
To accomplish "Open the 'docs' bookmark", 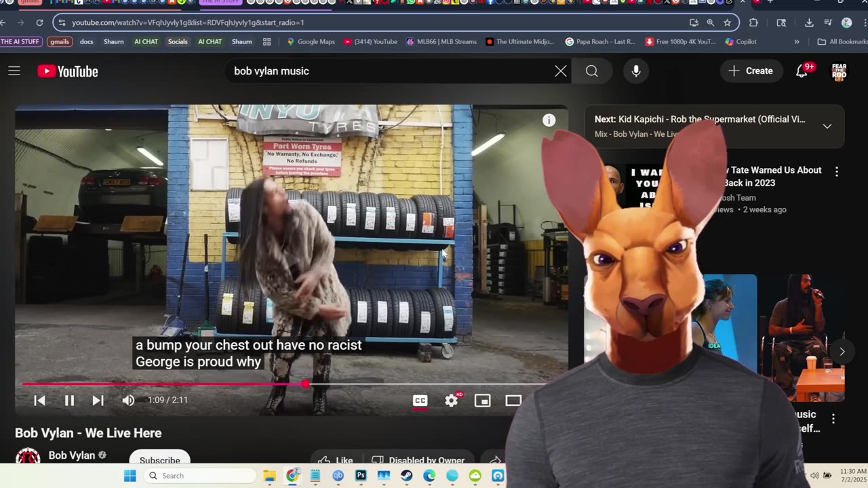I will pyautogui.click(x=87, y=41).
